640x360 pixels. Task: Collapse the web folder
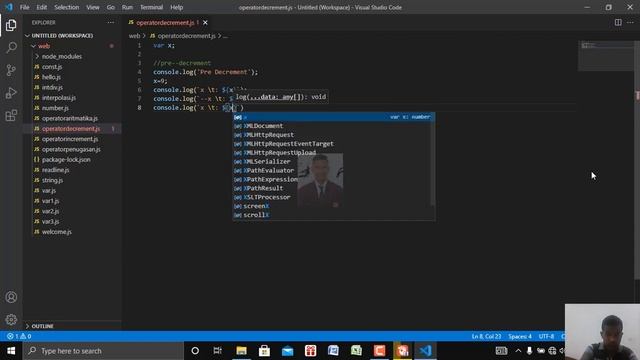point(44,46)
